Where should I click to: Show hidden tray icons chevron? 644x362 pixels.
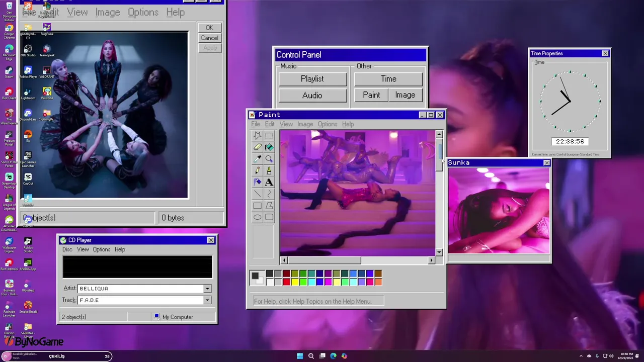tap(581, 356)
